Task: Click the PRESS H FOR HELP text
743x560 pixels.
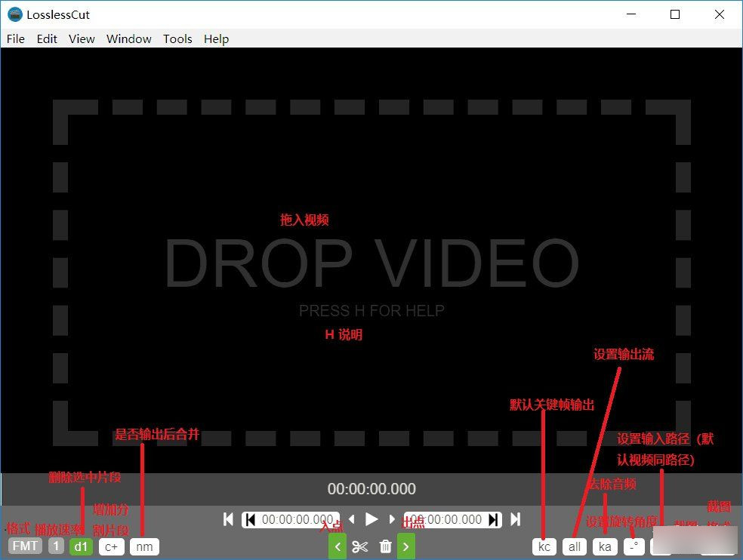Action: (x=371, y=311)
